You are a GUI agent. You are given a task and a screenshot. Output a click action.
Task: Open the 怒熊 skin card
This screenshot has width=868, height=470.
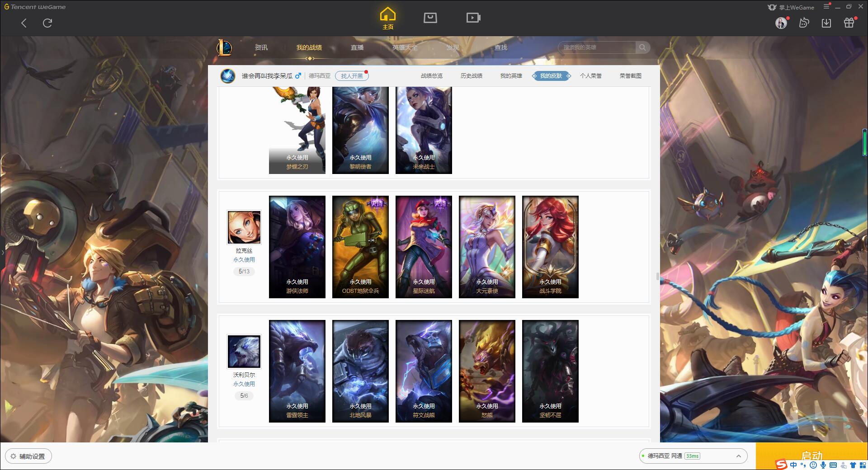(x=487, y=371)
